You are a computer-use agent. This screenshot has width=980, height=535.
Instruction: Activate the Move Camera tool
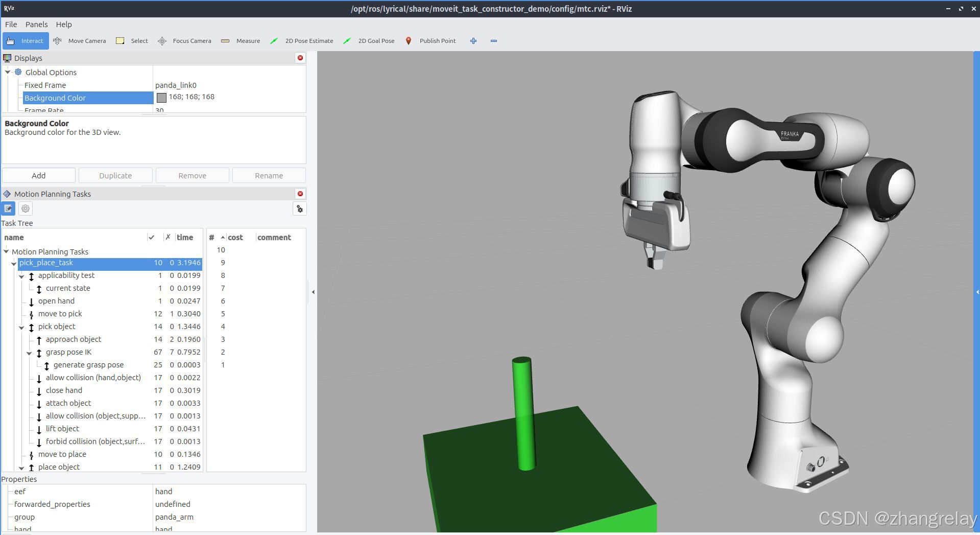click(80, 41)
